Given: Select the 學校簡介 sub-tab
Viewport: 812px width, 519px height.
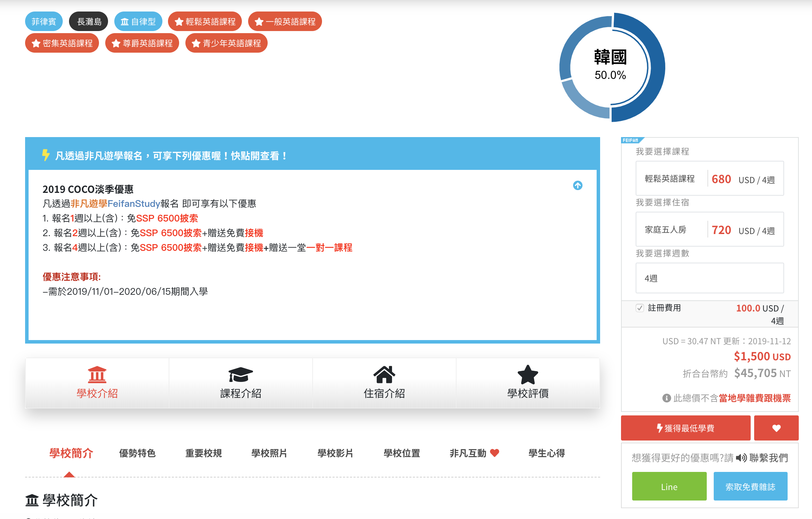Looking at the screenshot, I should point(71,453).
